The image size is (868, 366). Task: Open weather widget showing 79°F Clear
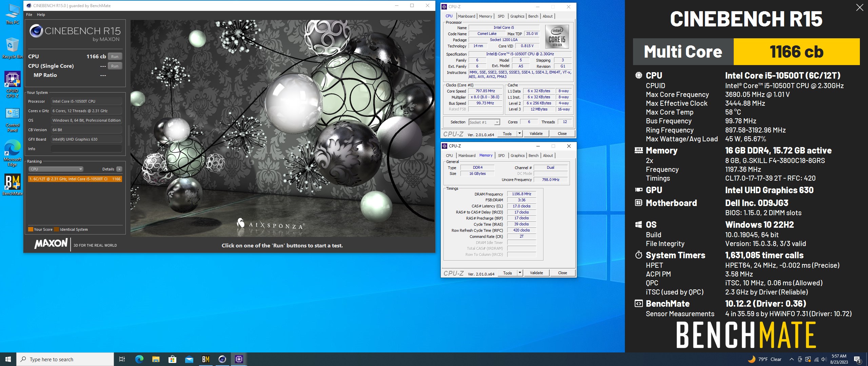click(x=765, y=359)
